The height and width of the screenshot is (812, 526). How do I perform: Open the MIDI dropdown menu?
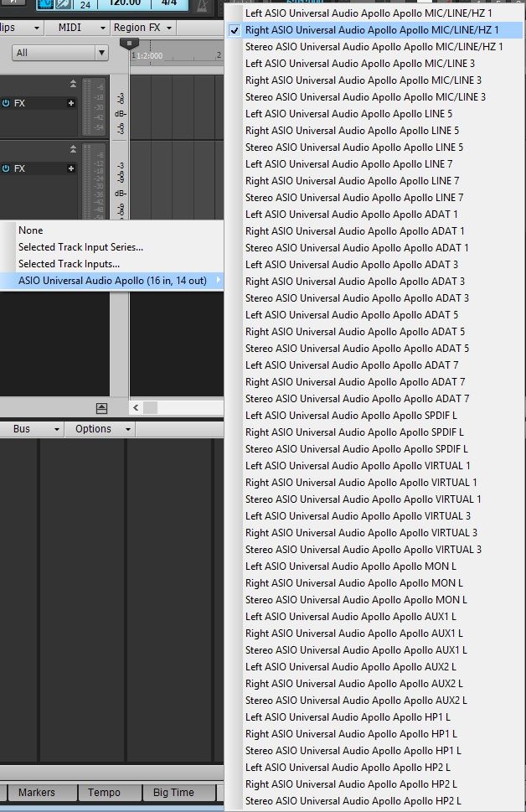(80, 28)
